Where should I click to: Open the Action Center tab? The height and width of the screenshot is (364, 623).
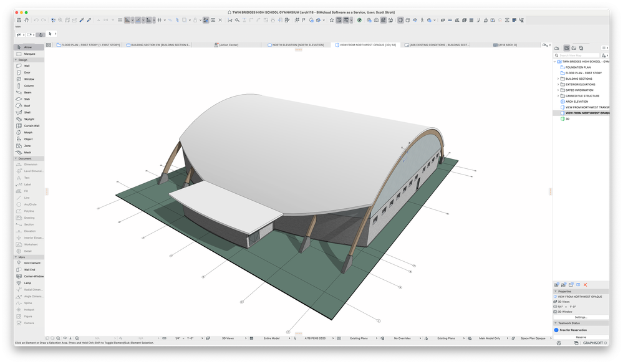[226, 45]
